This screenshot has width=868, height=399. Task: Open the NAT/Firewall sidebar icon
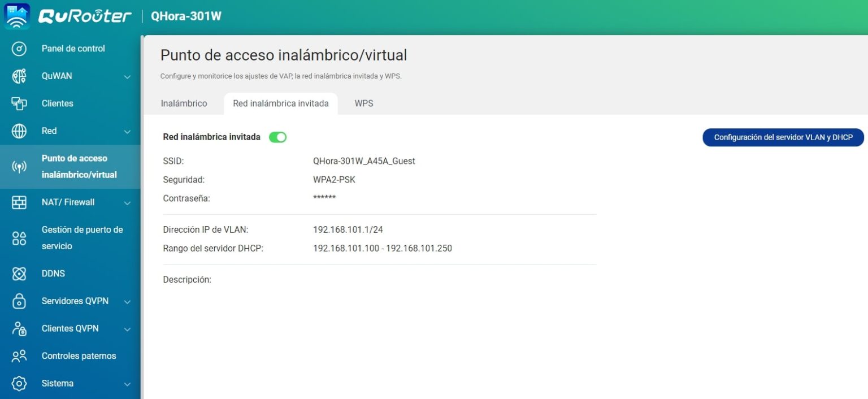click(x=19, y=202)
